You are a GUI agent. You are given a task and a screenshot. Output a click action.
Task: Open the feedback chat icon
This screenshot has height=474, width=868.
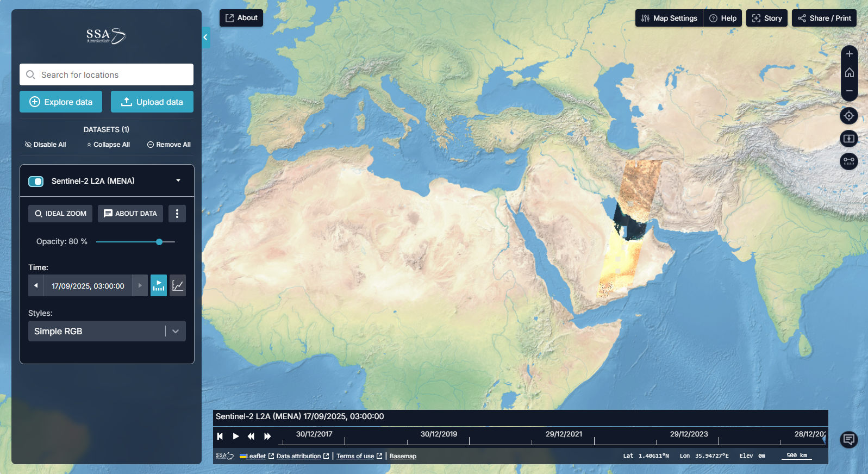849,439
